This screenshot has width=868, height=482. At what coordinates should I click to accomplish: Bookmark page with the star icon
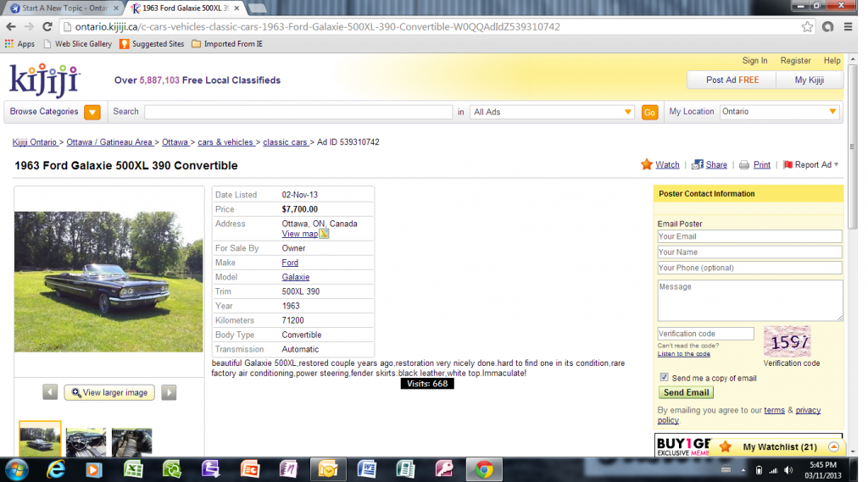pyautogui.click(x=807, y=26)
